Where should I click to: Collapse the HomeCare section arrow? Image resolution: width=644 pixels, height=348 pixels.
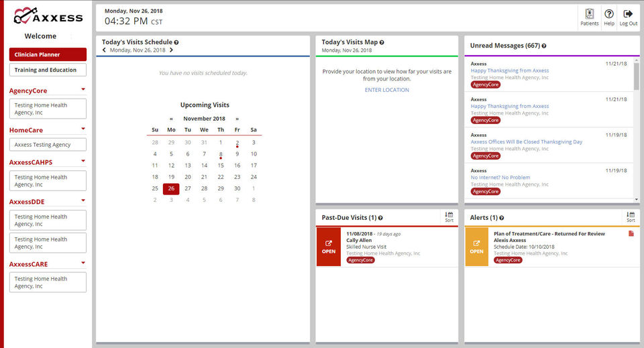coord(83,129)
